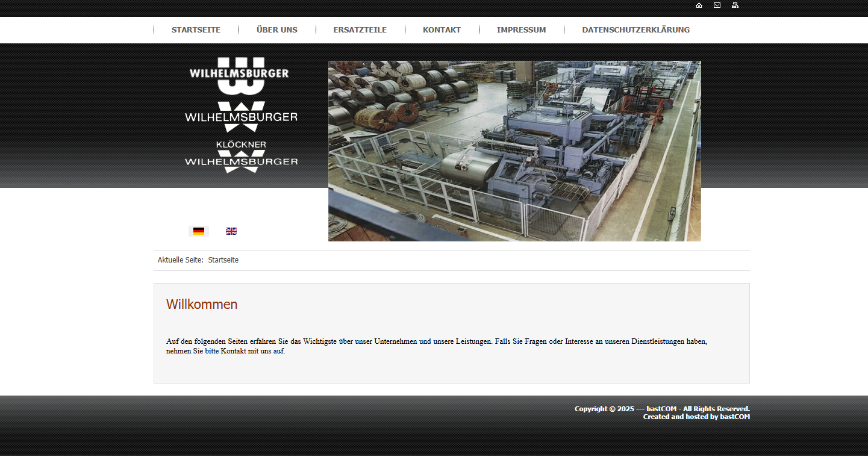The image size is (868, 463).
Task: Click the Startseite breadcrumb
Action: (x=223, y=261)
